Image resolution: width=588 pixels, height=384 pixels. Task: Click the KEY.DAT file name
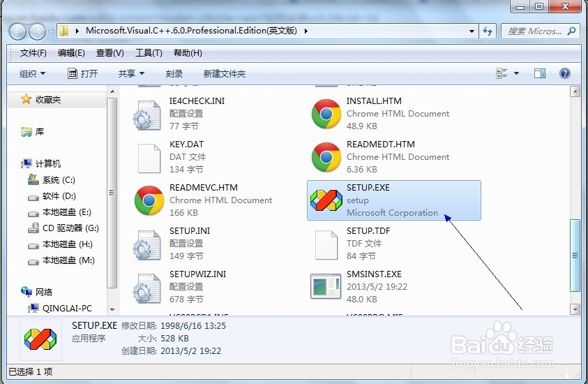(x=186, y=144)
